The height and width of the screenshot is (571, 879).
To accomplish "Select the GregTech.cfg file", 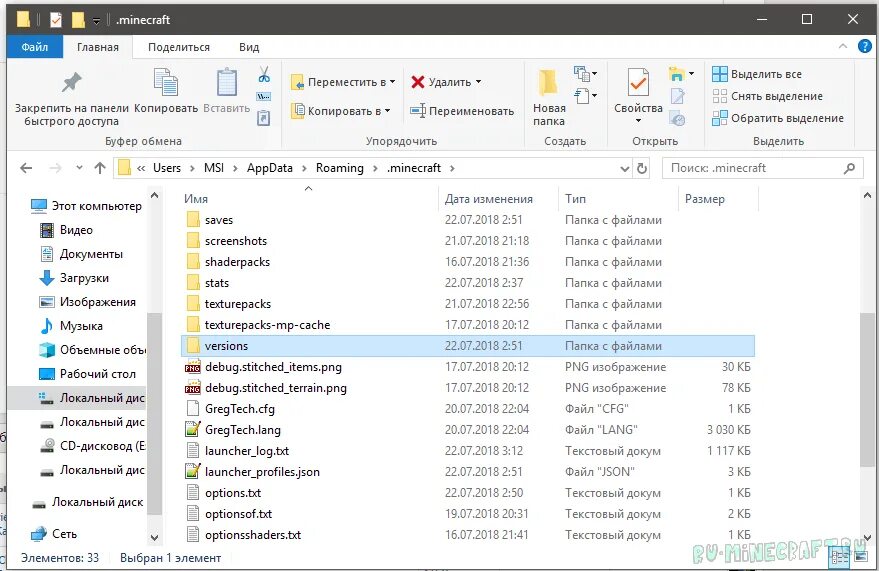I will pos(469,409).
